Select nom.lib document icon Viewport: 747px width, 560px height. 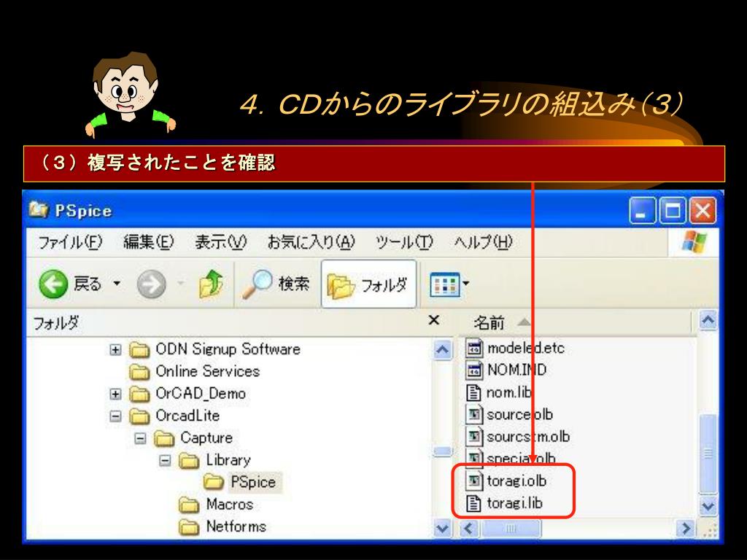[x=473, y=392]
